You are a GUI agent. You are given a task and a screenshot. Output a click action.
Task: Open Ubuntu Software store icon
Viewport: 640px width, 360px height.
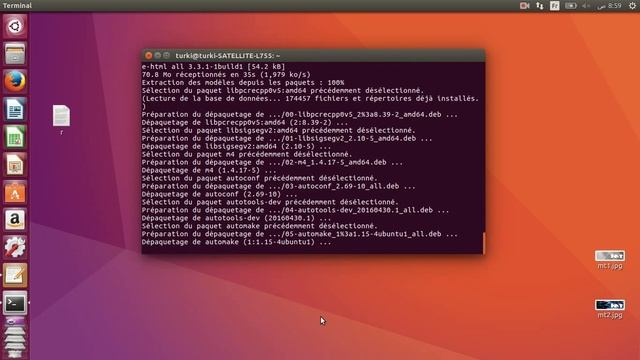tap(15, 193)
